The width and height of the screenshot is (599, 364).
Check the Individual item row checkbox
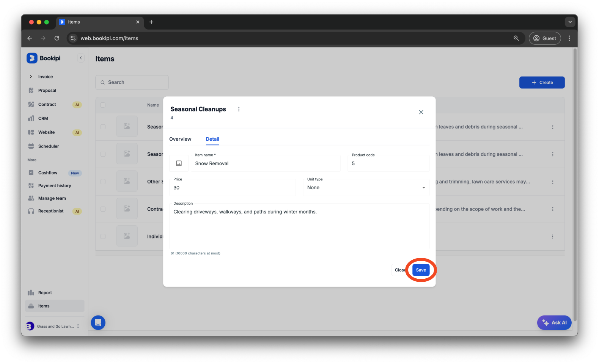[103, 237]
